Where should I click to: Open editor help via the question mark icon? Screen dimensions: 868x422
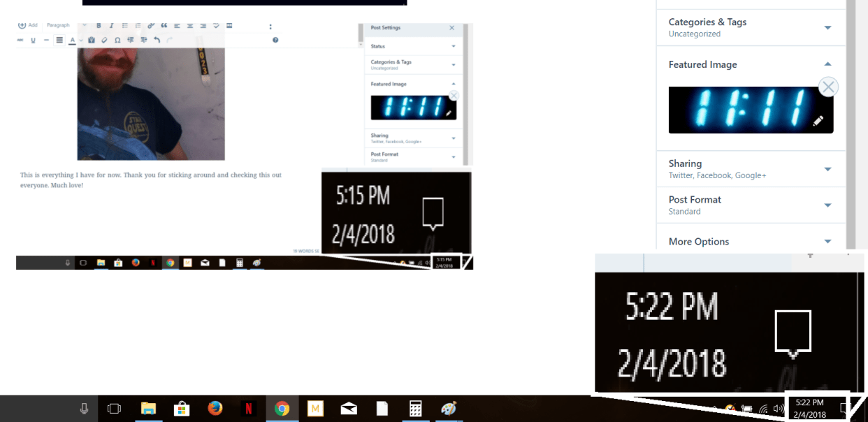tap(275, 41)
